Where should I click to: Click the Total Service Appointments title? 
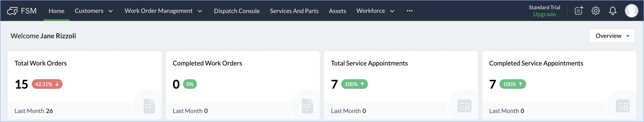click(x=369, y=63)
